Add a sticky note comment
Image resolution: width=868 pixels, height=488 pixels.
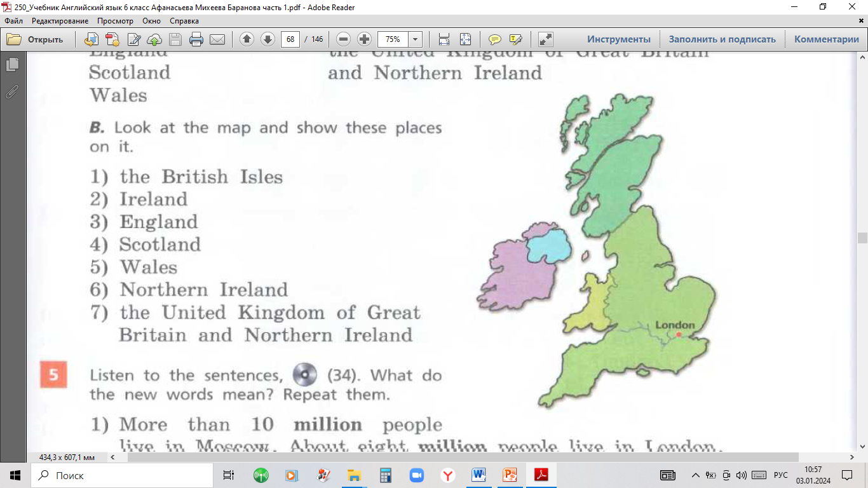[494, 39]
